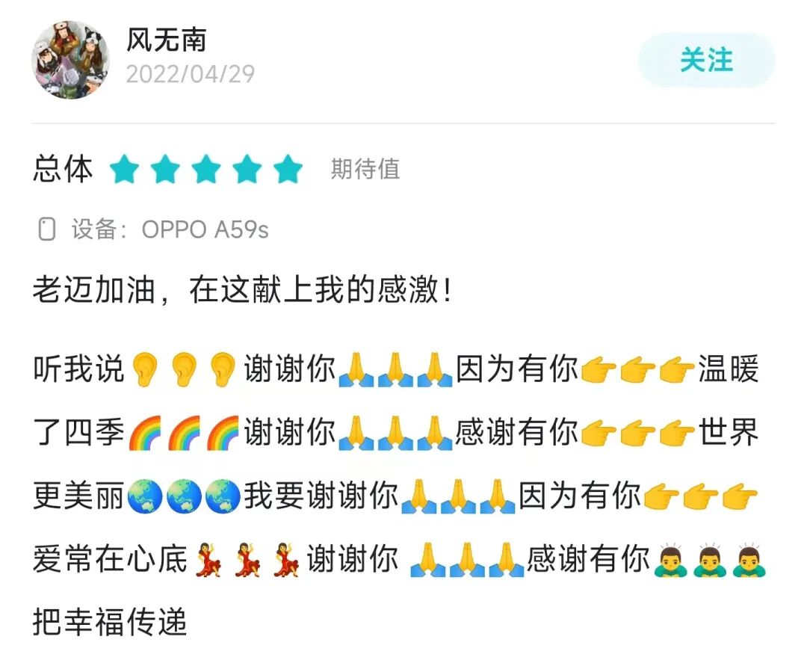Click the first globe emoji
The image size is (807, 672).
(x=144, y=496)
